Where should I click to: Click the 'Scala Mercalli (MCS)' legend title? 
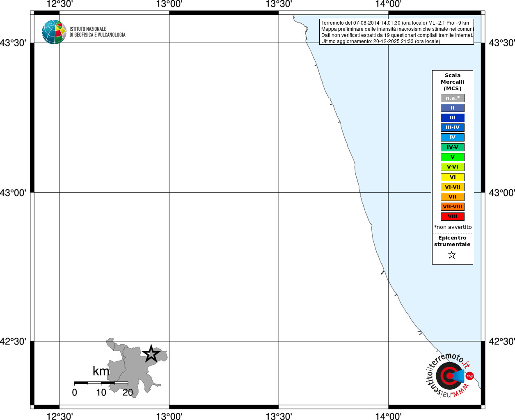point(453,82)
